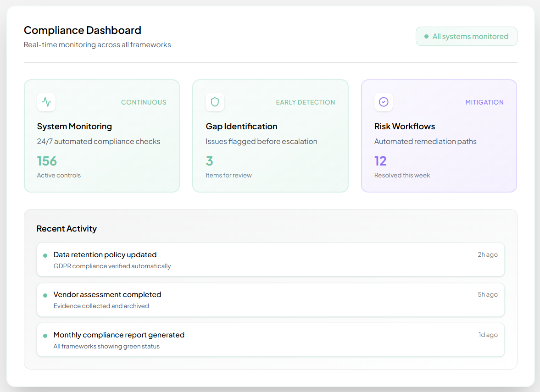Open the Gap Identification card title
The width and height of the screenshot is (540, 392).
[x=241, y=127]
